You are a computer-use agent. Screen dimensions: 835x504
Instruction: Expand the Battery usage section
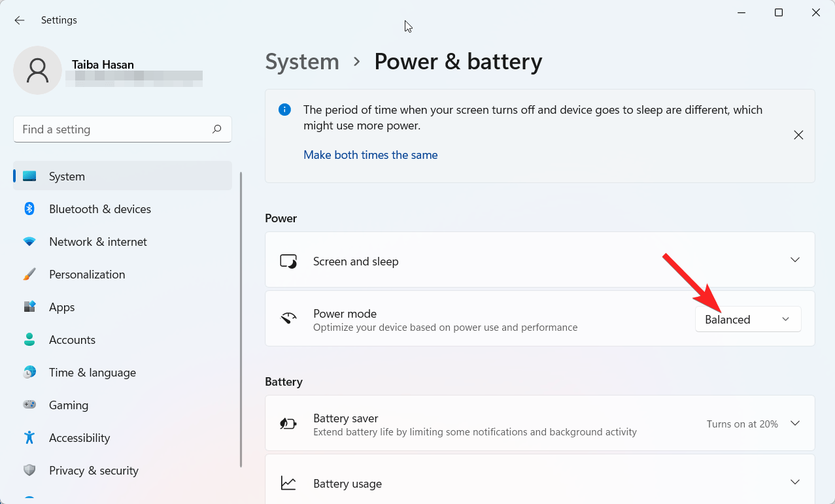[794, 483]
